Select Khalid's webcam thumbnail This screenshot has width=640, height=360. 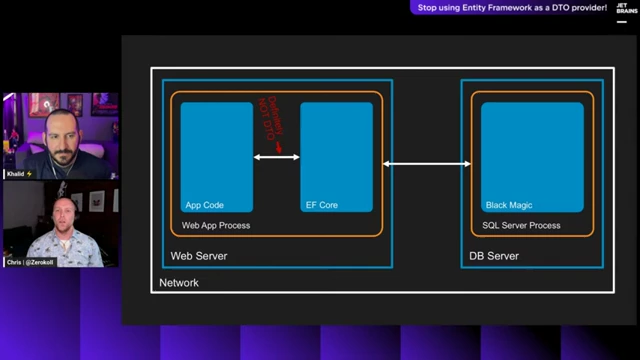click(61, 136)
